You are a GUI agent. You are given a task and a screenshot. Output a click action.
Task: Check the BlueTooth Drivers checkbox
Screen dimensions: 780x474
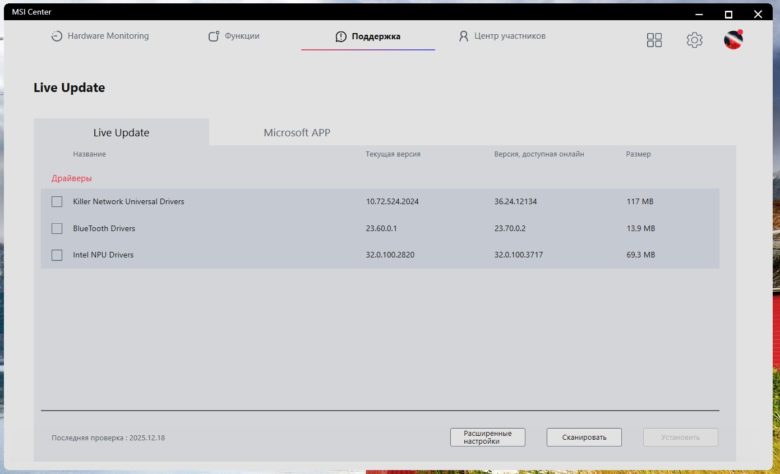click(x=57, y=228)
